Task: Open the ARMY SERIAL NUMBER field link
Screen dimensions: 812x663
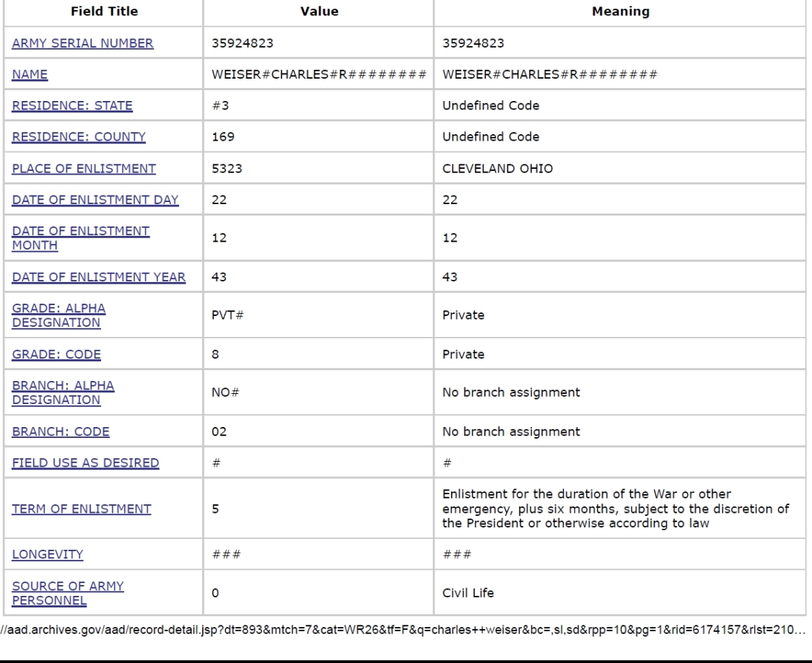Action: (x=82, y=43)
